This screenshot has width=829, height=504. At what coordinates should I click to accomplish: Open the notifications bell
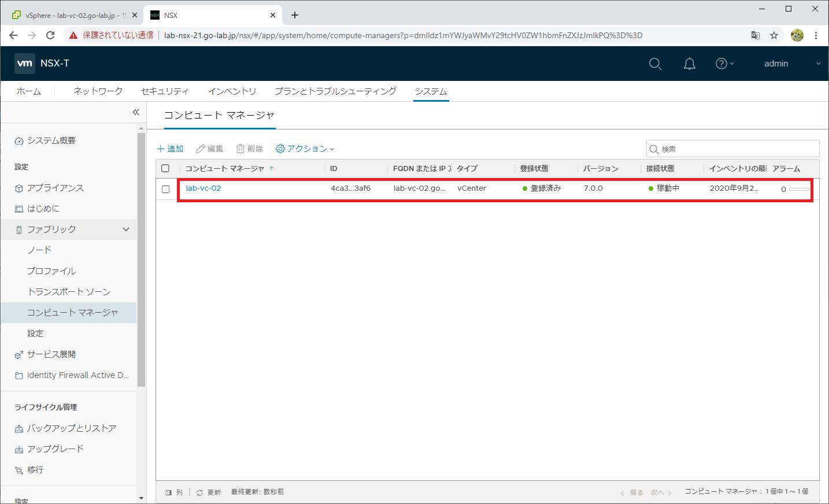pyautogui.click(x=689, y=64)
